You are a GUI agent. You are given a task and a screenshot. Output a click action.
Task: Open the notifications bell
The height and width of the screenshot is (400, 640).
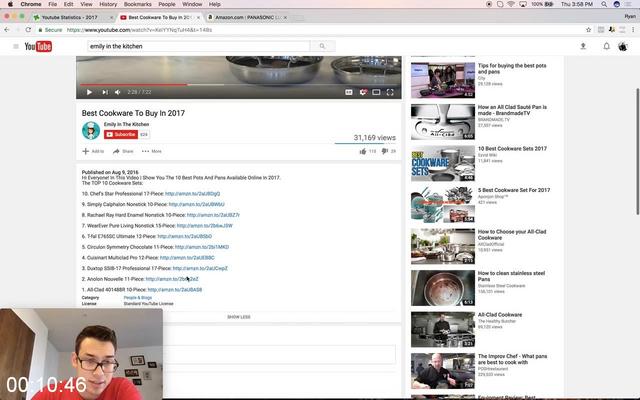tap(607, 46)
